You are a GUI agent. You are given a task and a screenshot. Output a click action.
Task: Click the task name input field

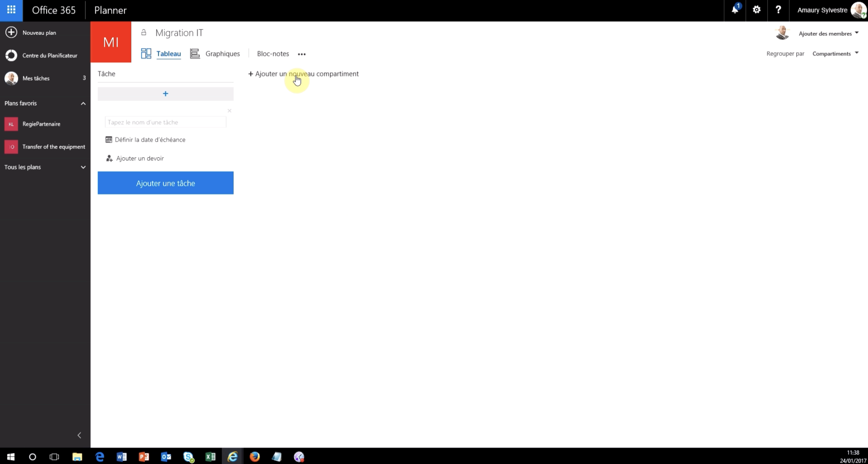(x=166, y=122)
